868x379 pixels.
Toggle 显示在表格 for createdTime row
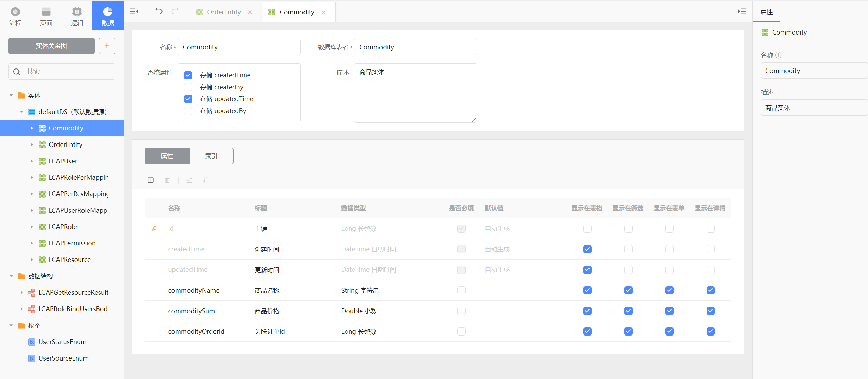(587, 249)
